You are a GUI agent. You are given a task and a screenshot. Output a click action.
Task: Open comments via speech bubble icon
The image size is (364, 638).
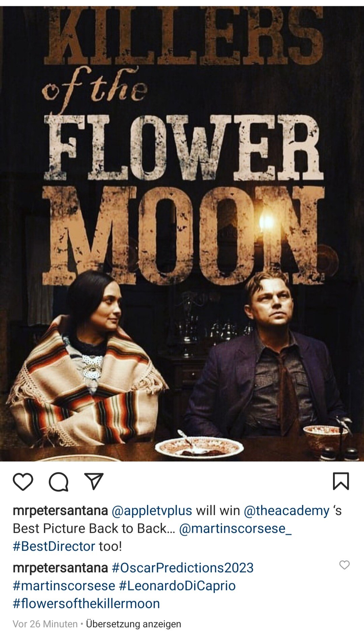point(59,482)
